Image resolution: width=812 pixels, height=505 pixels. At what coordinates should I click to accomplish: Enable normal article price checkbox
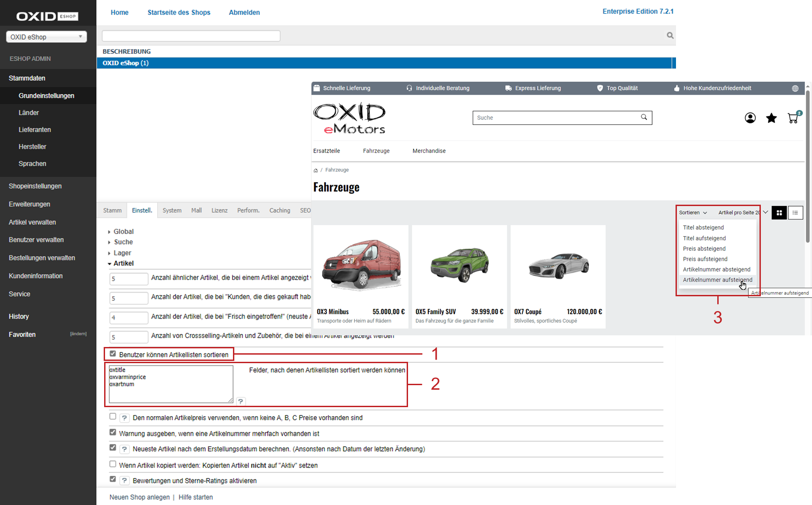113,417
